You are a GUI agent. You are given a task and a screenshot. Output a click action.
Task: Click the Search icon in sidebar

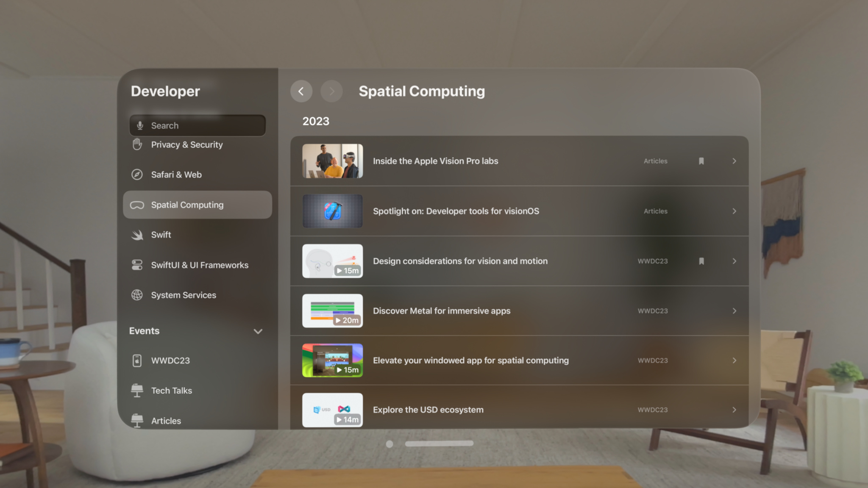140,125
